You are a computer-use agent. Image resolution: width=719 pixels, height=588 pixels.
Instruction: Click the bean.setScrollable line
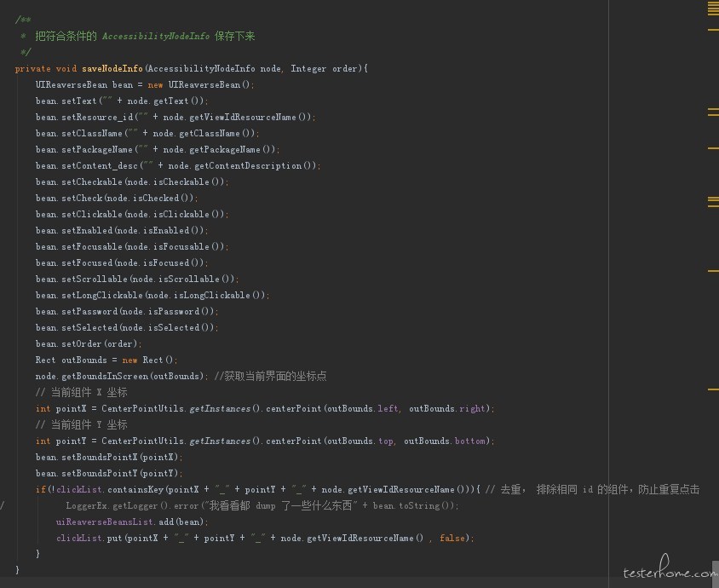(x=137, y=279)
